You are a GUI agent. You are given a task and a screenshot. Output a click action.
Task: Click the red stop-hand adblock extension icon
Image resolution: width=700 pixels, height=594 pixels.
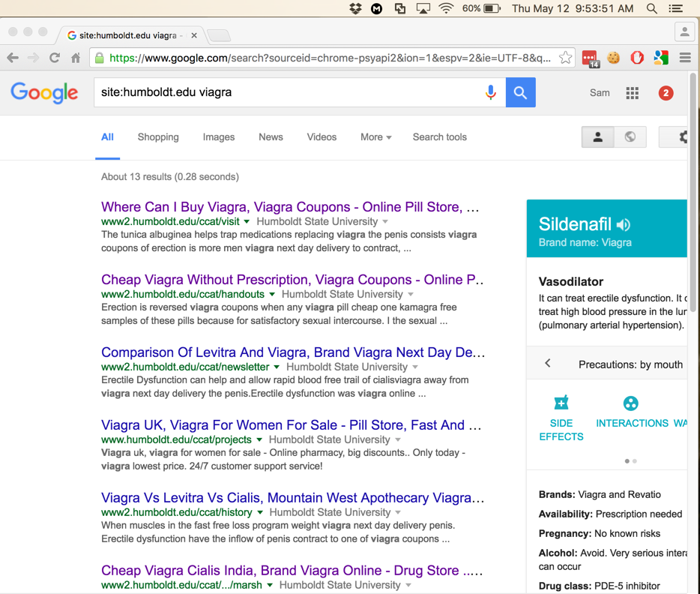(637, 58)
